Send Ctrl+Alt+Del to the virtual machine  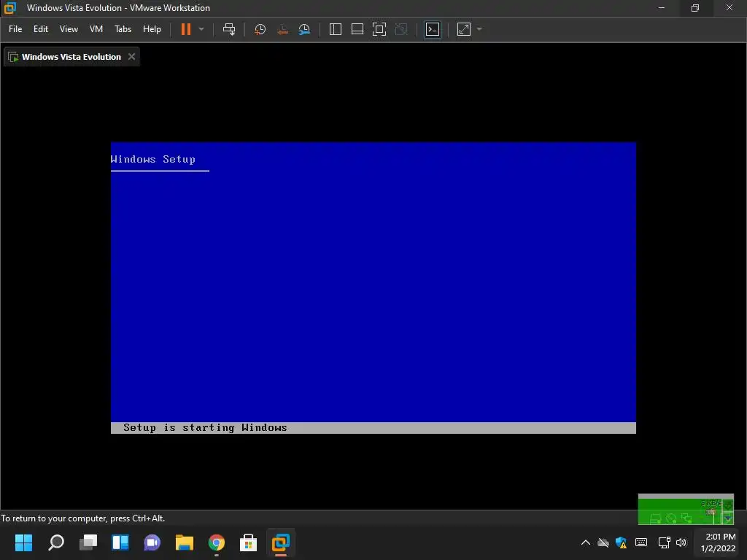tap(229, 29)
